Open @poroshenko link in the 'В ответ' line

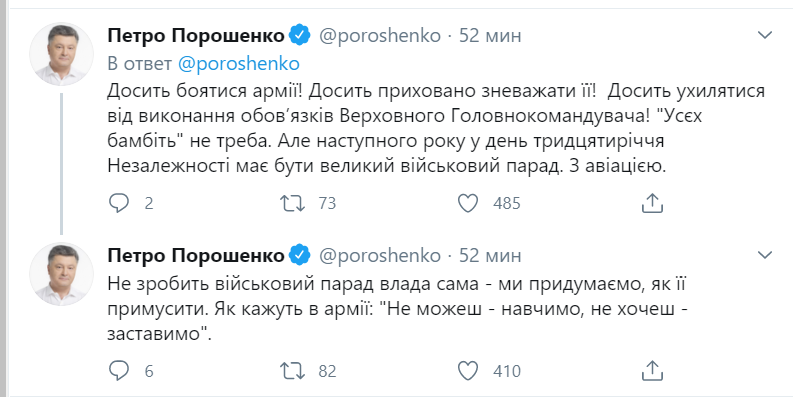(239, 64)
